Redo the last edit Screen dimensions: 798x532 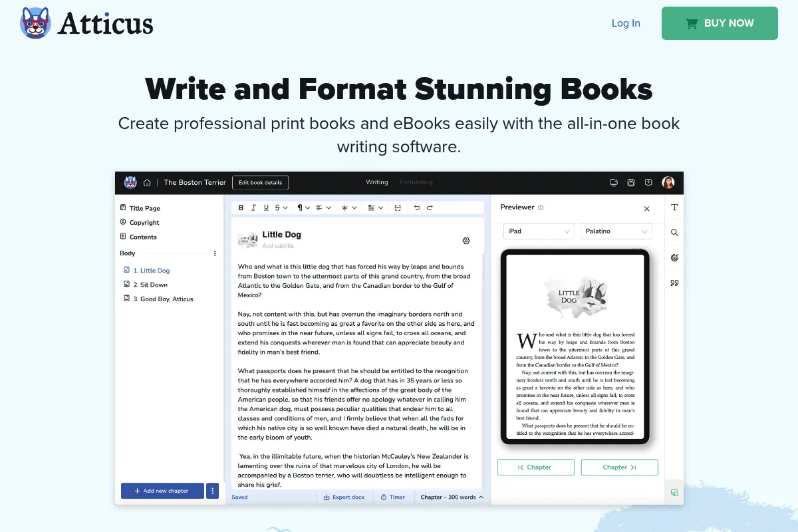point(430,207)
